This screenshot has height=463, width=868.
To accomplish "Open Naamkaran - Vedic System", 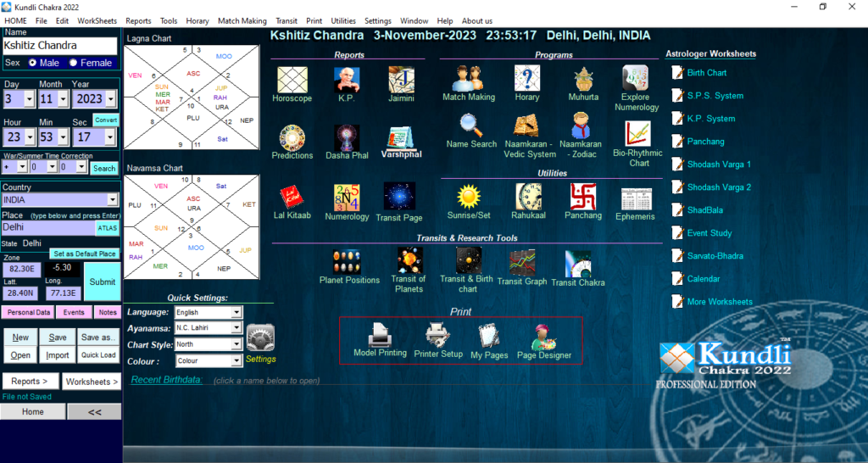I will pyautogui.click(x=526, y=126).
